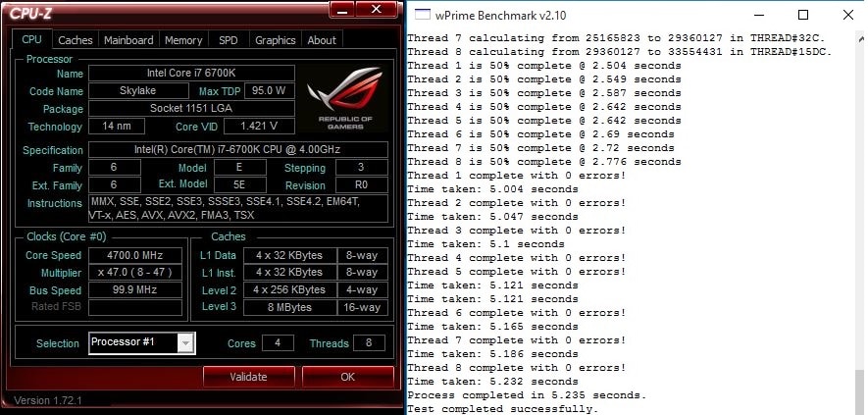Click the Specification field 'i7-6700K CPU @ 4.00GHz'
The height and width of the screenshot is (415, 868).
[238, 149]
